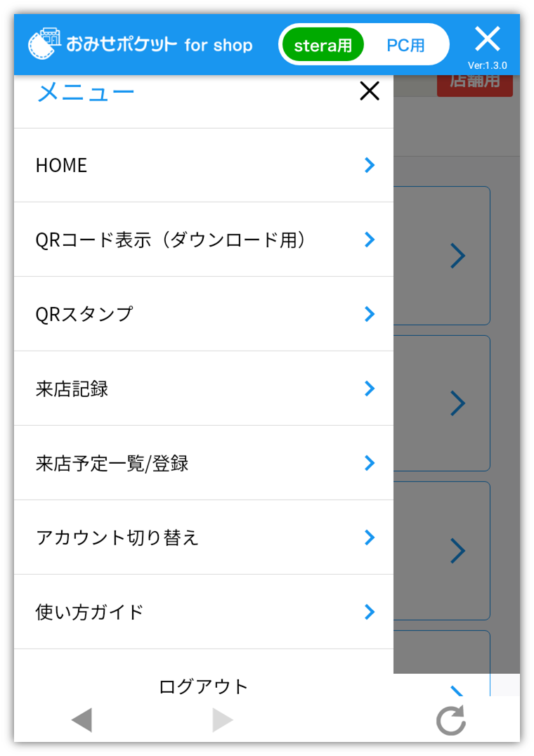Click the reload circular arrow icon
Image resolution: width=534 pixels, height=756 pixels.
pyautogui.click(x=451, y=720)
